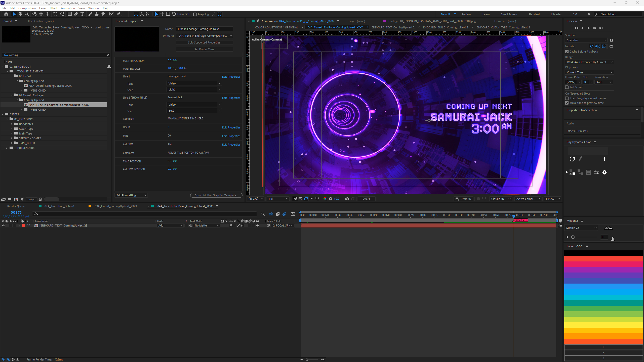Expand the BackPlates folder
Viewport: 644px width, 362px height.
pos(12,124)
